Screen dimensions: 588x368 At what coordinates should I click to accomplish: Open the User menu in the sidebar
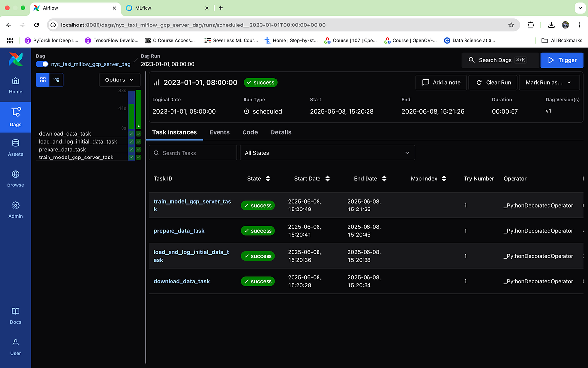[x=15, y=346]
